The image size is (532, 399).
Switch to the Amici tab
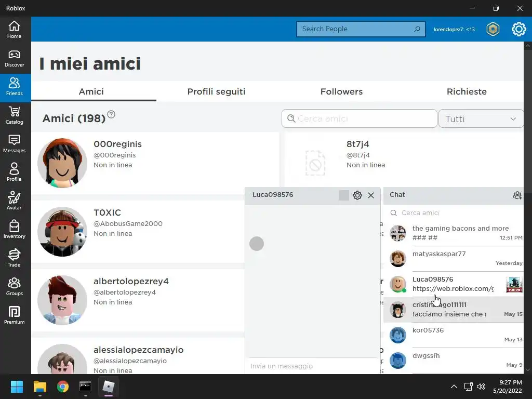click(x=91, y=91)
